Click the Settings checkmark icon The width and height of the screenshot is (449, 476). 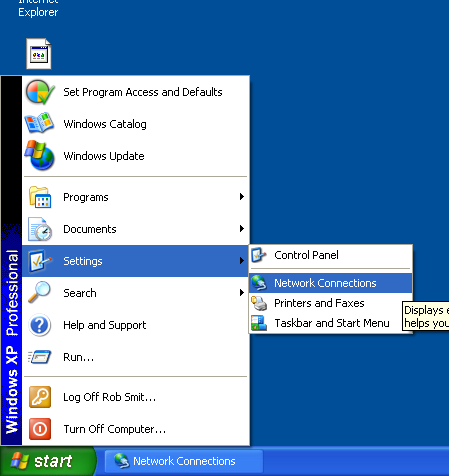point(40,261)
